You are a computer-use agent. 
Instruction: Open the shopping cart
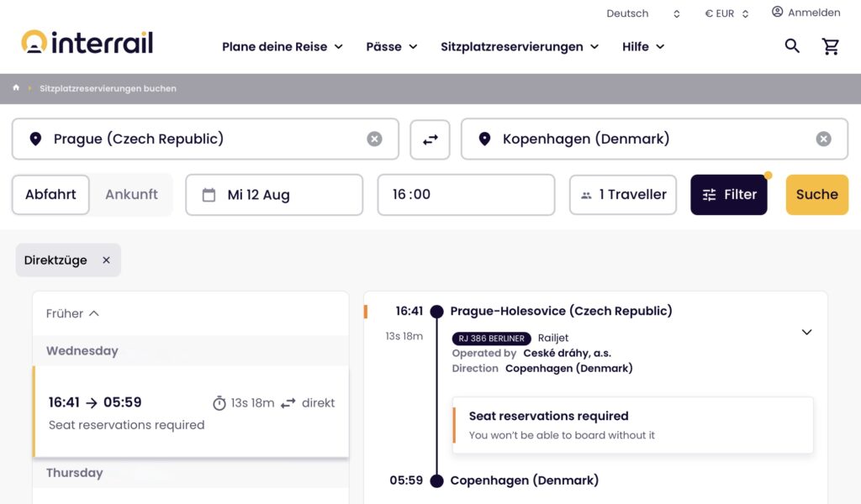831,46
